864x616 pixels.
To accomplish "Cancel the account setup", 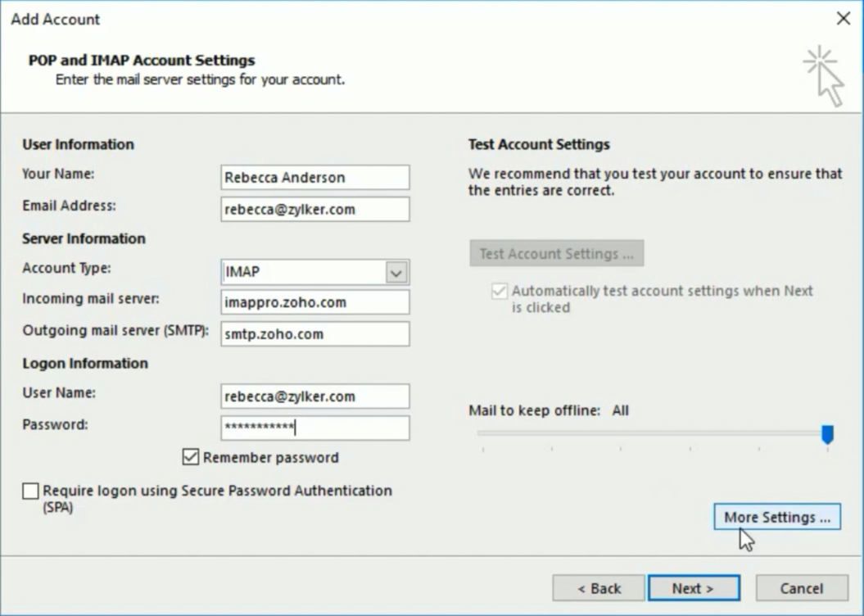I will 800,587.
